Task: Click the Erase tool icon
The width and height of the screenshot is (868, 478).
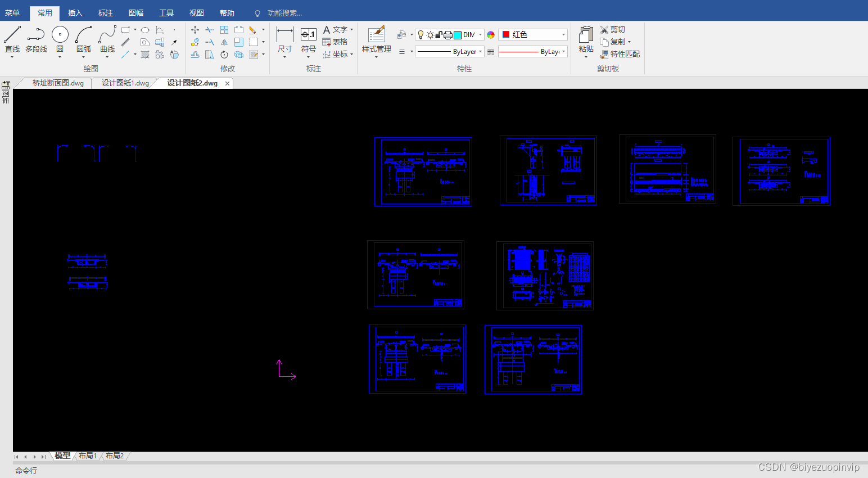Action: tap(254, 30)
